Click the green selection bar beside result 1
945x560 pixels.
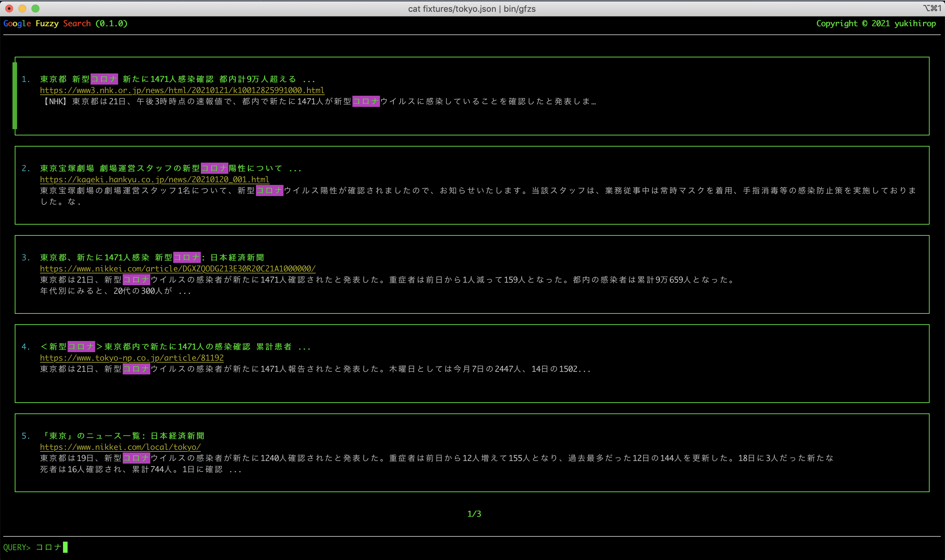pos(15,95)
